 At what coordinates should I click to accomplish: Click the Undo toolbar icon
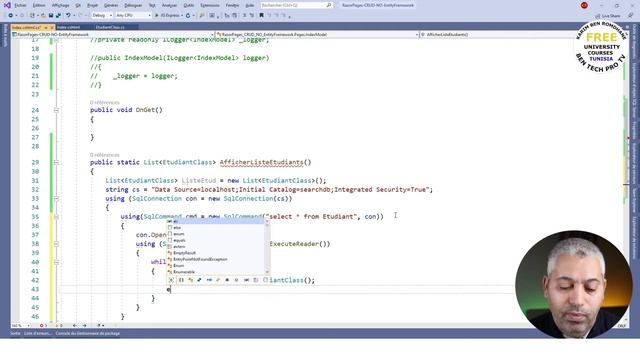click(69, 16)
